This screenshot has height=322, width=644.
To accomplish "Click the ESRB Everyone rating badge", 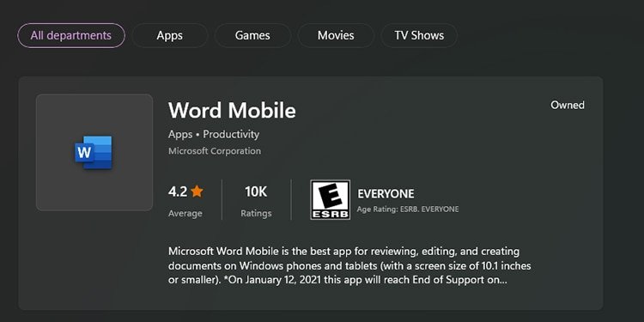I will coord(331,199).
